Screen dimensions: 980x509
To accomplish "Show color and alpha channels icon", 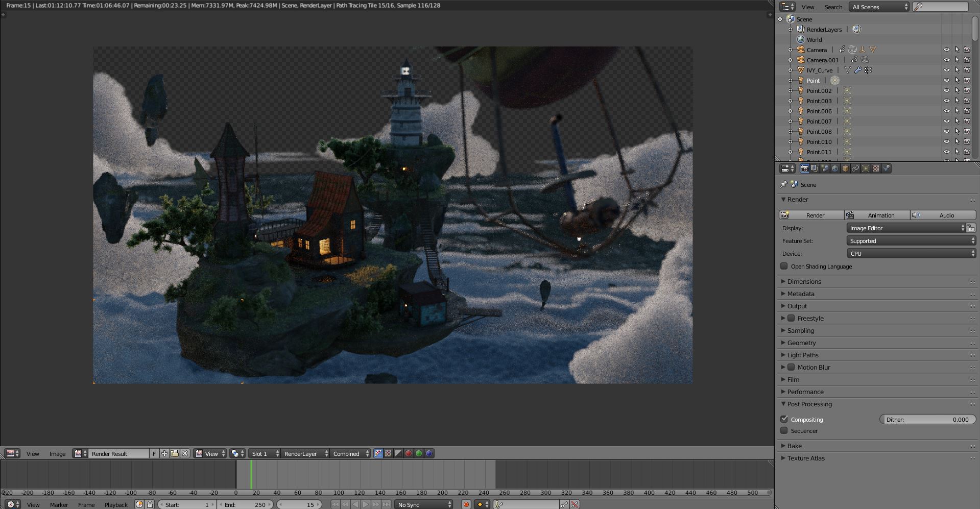I will (x=378, y=453).
